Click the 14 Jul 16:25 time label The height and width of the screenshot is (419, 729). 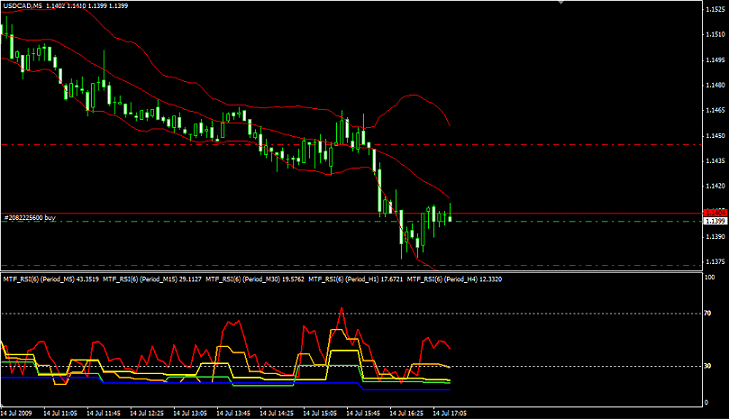(x=406, y=413)
